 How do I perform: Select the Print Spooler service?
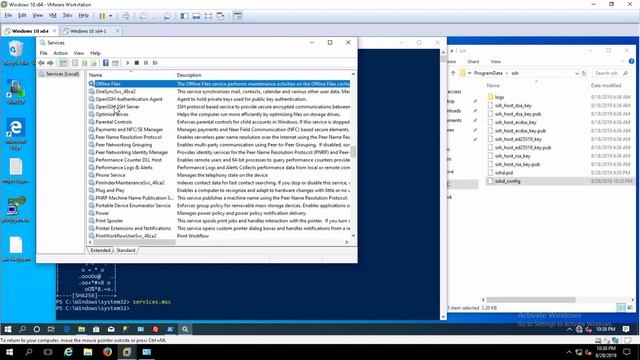tap(109, 221)
